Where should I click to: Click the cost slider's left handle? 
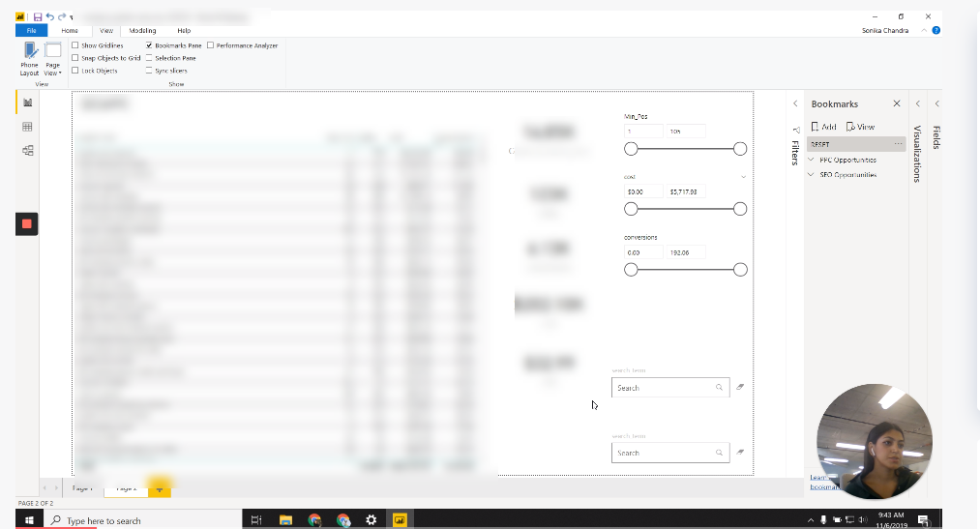(x=631, y=209)
